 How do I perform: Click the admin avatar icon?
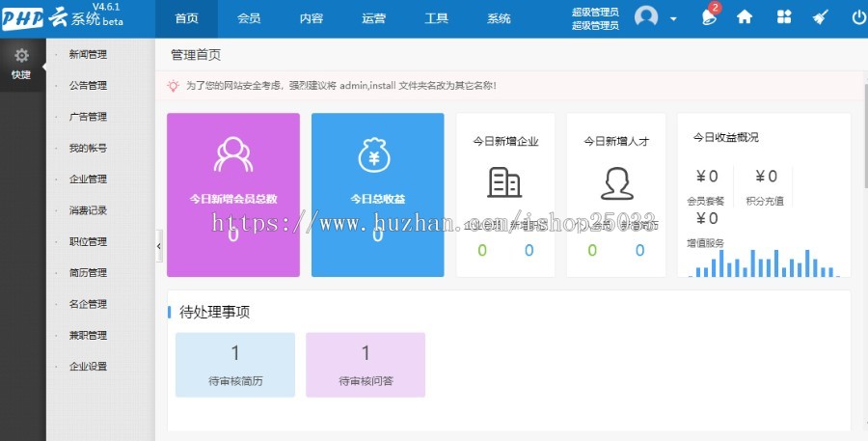point(646,17)
